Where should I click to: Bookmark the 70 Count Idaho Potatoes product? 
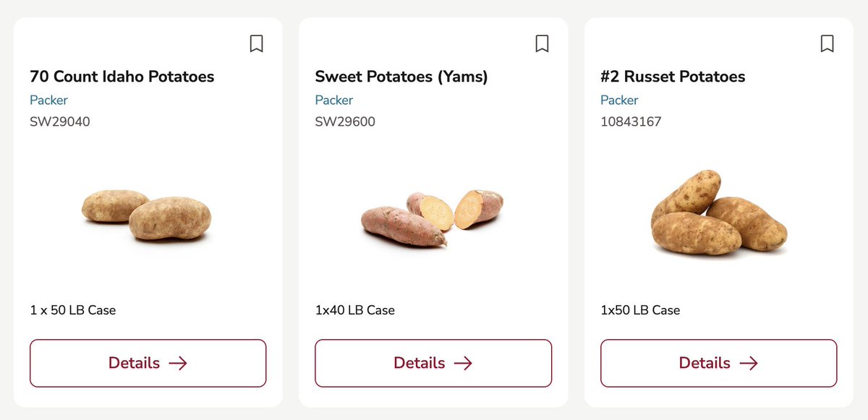click(256, 44)
